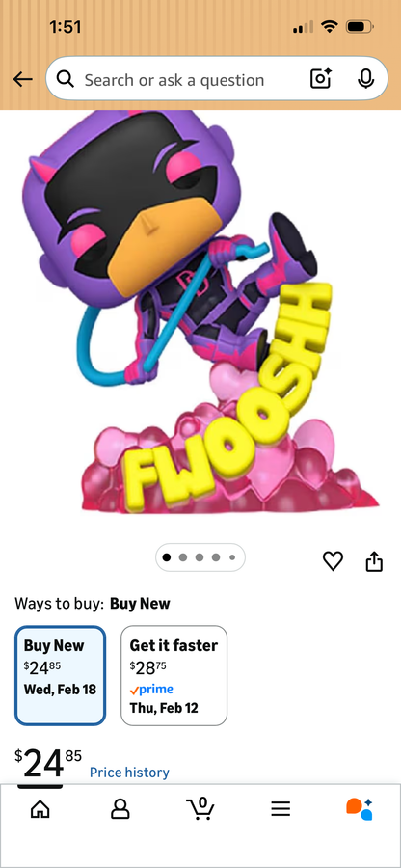The image size is (401, 868).
Task: Open the account profile tab
Action: pyautogui.click(x=120, y=809)
